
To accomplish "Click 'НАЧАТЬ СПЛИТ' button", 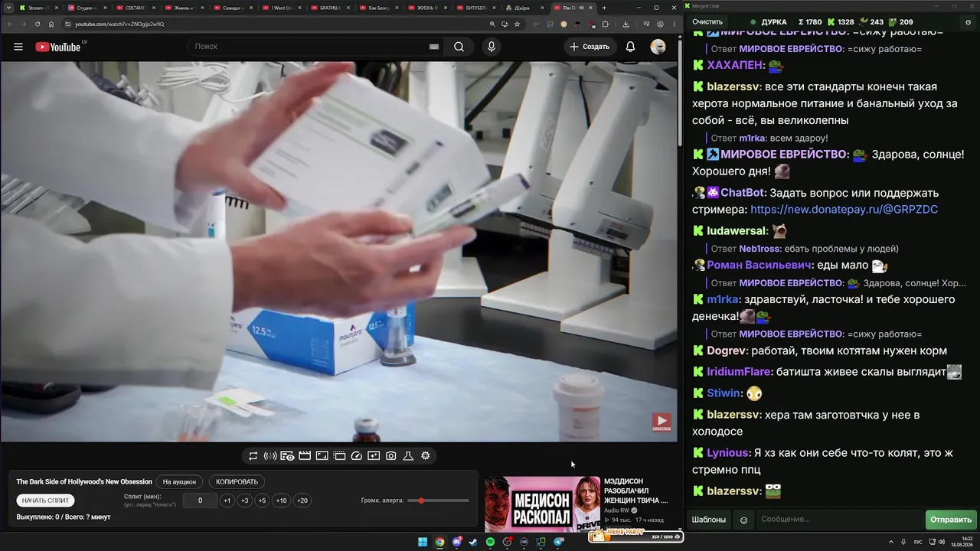I will (46, 500).
